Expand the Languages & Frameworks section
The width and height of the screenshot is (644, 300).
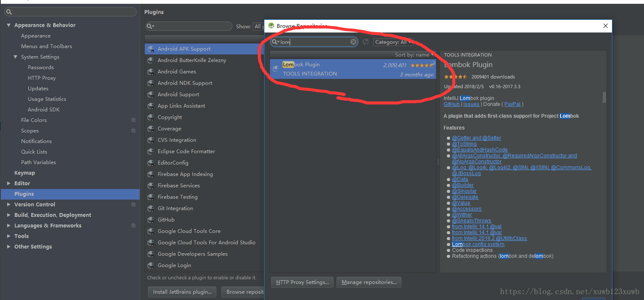9,226
